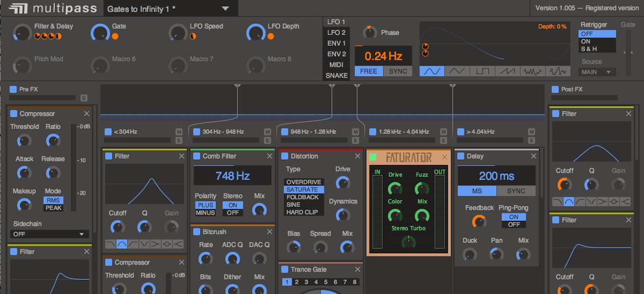This screenshot has height=294, width=644.
Task: Select the triangle wave LFO shape
Action: (457, 71)
